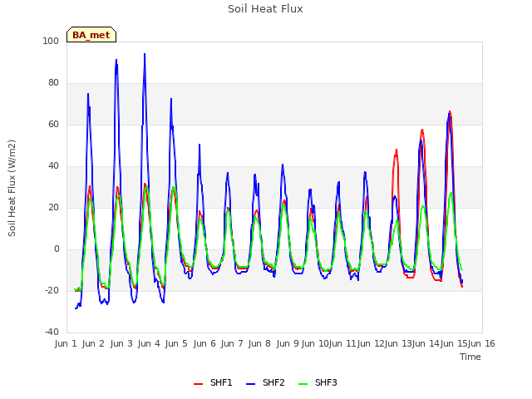Click the 'Jun 9' x-axis label
Viewport: 532px width, 399px height.
(288, 343)
